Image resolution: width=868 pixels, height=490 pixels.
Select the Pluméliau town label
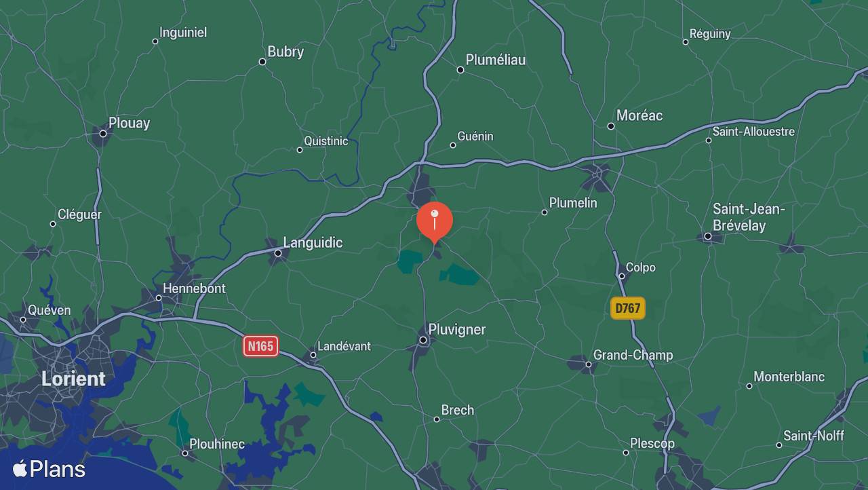click(496, 60)
